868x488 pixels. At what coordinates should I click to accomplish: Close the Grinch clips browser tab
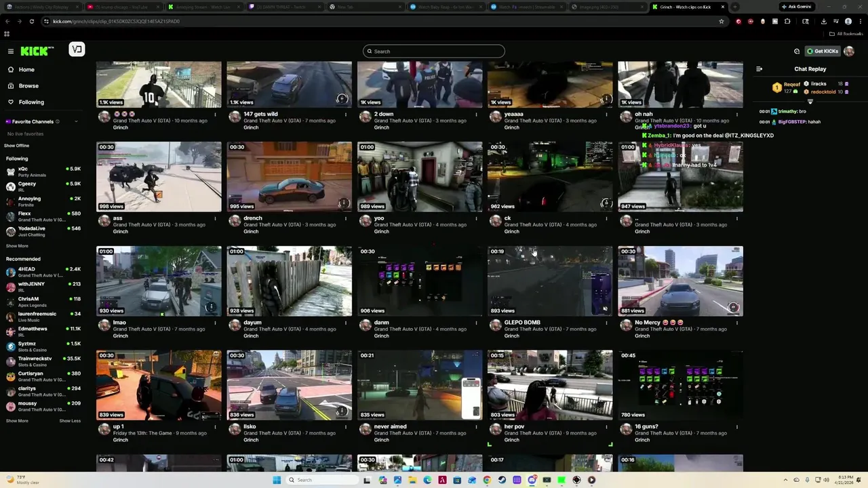point(723,7)
